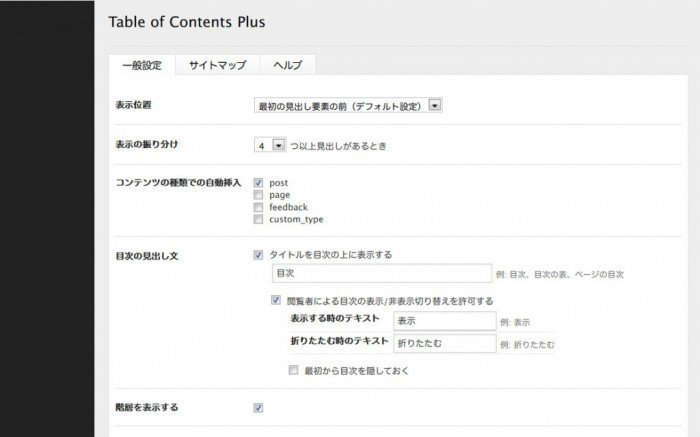Click the 表示の振り分け setting label
The image size is (700, 437).
[146, 145]
